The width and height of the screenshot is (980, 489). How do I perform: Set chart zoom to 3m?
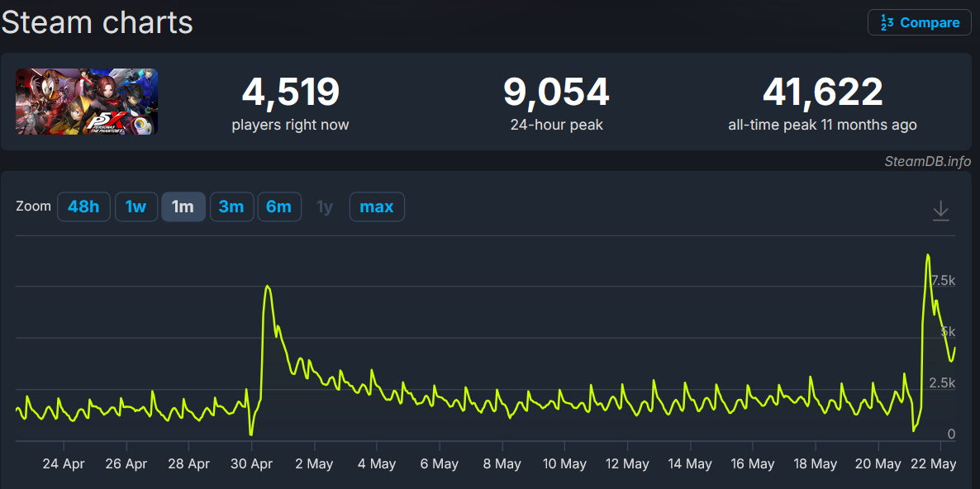coord(231,207)
